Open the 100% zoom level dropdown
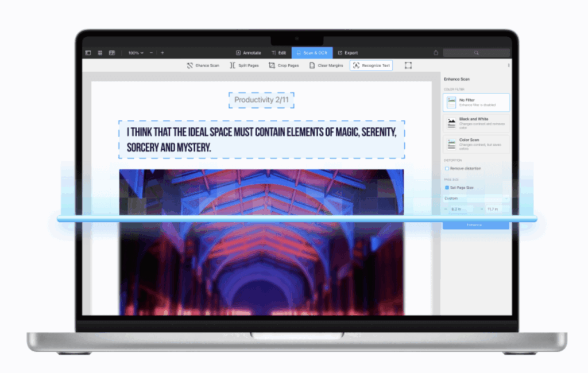588x373 pixels. (x=136, y=53)
